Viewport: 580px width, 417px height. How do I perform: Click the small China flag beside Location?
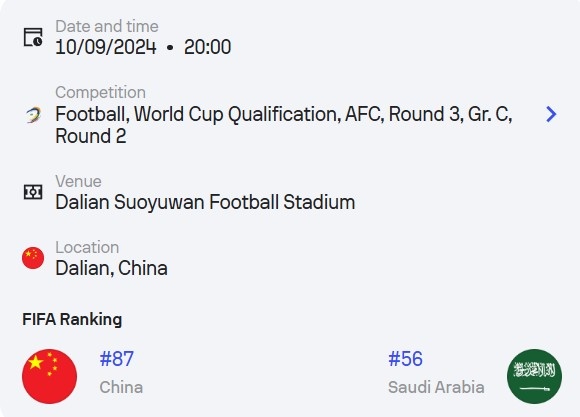(33, 258)
